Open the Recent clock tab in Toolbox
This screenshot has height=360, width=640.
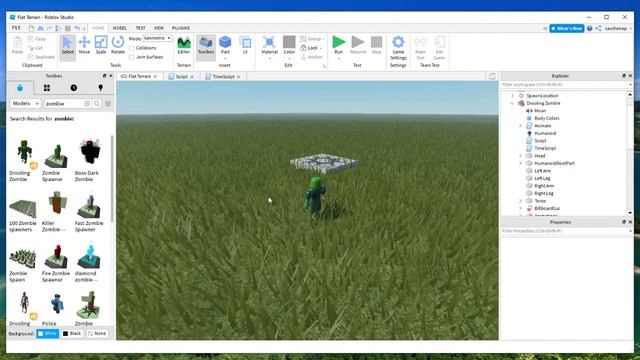coord(73,88)
